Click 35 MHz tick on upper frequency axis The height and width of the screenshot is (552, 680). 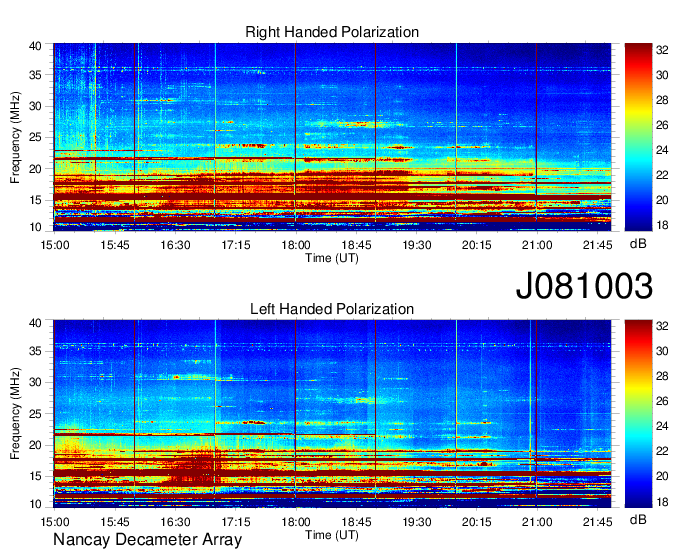(x=35, y=75)
